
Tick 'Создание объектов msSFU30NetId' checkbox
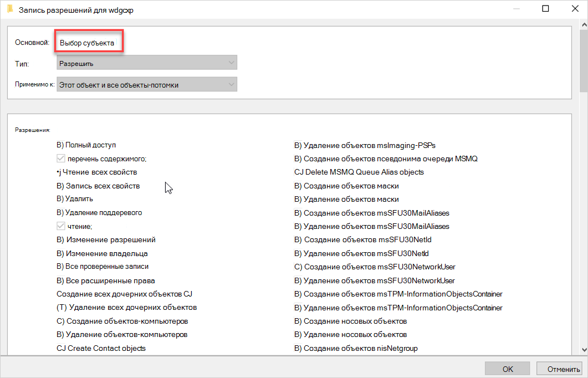point(298,239)
